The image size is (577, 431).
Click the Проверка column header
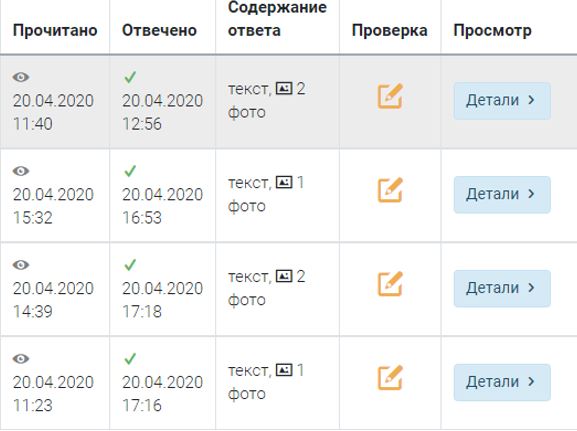click(x=390, y=31)
